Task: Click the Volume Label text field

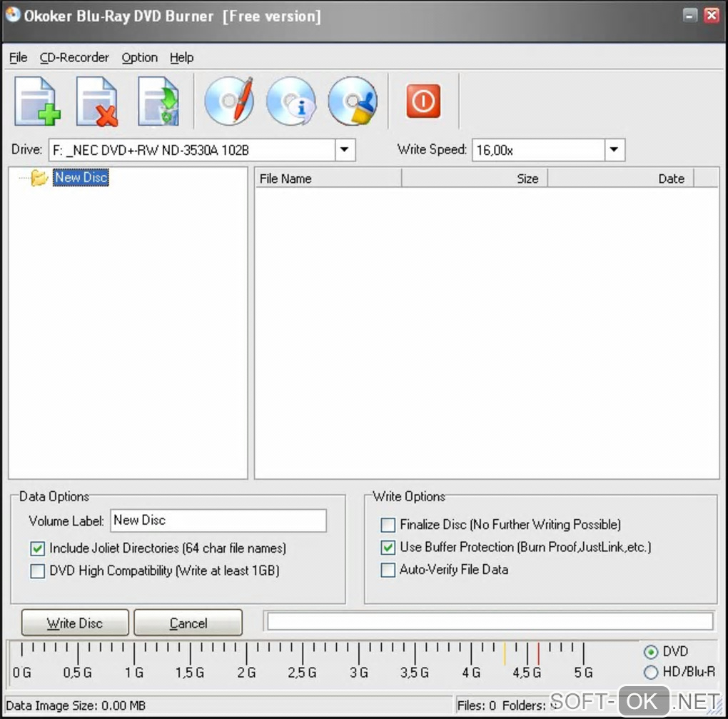Action: (x=218, y=521)
